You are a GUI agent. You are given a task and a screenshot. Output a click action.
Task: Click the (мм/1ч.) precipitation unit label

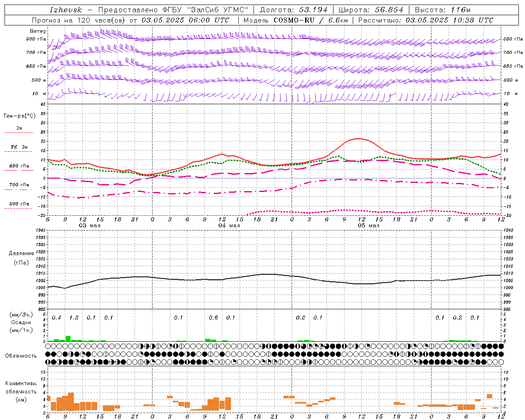21,330
